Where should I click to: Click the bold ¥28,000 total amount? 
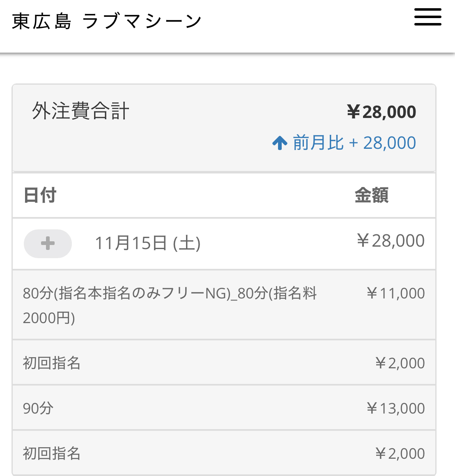381,112
